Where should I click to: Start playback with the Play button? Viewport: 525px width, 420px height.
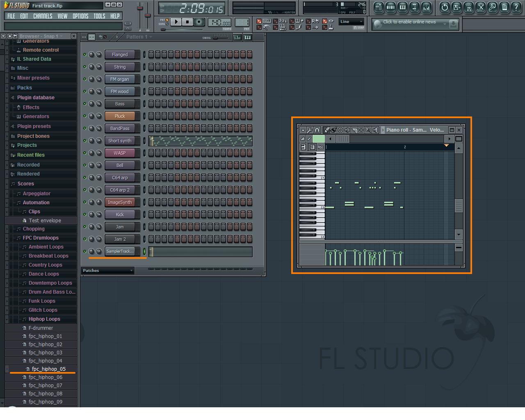[176, 22]
